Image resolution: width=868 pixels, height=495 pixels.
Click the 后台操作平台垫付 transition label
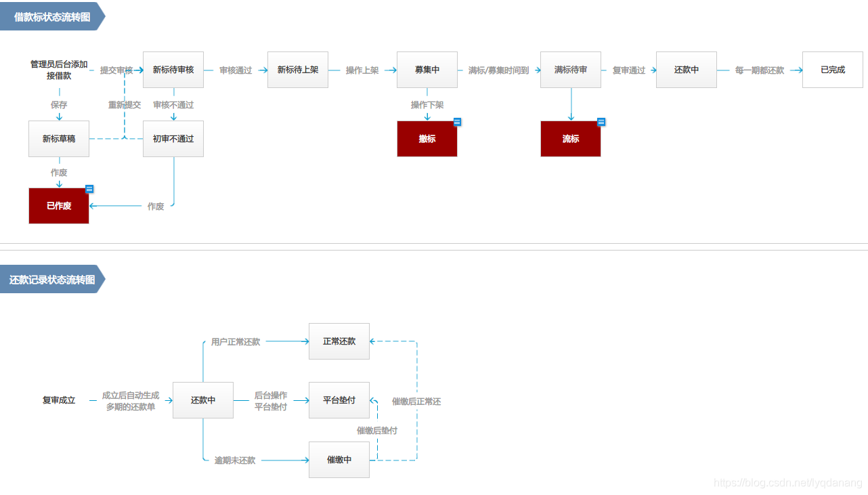tap(271, 401)
